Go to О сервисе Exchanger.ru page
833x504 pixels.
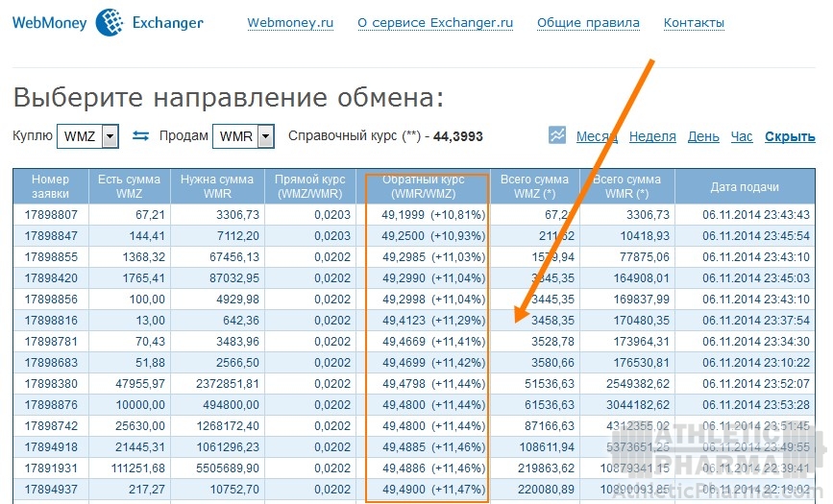434,23
